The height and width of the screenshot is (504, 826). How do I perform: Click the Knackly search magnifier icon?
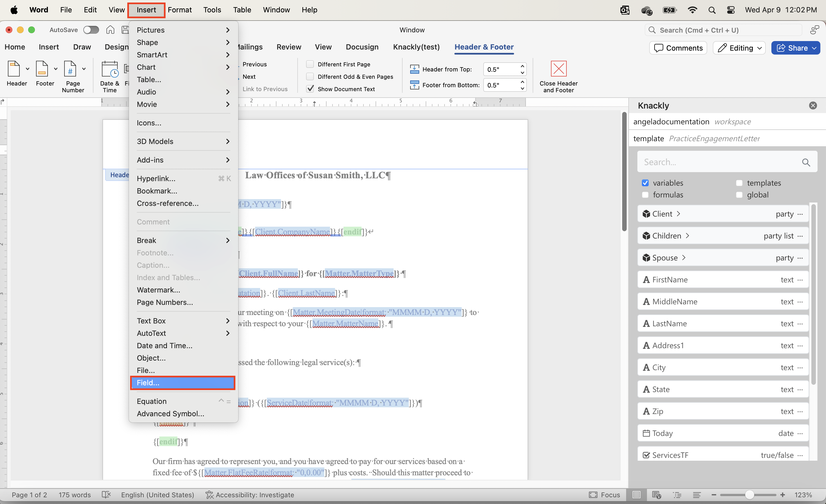point(806,162)
